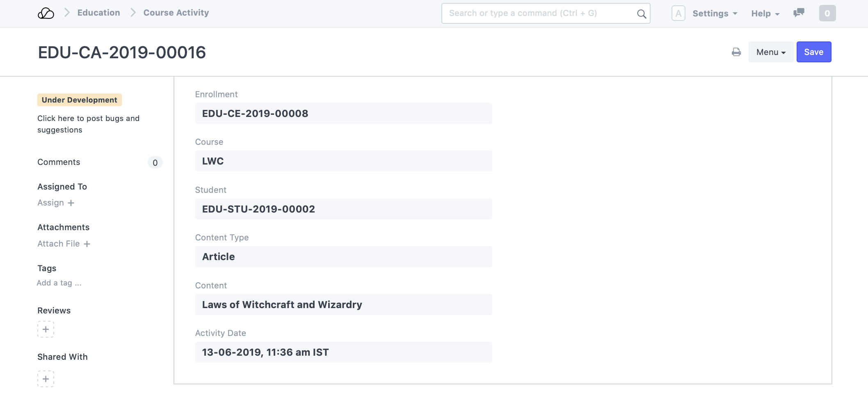
Task: Click the ERPNext cloud home logo
Action: tap(46, 13)
